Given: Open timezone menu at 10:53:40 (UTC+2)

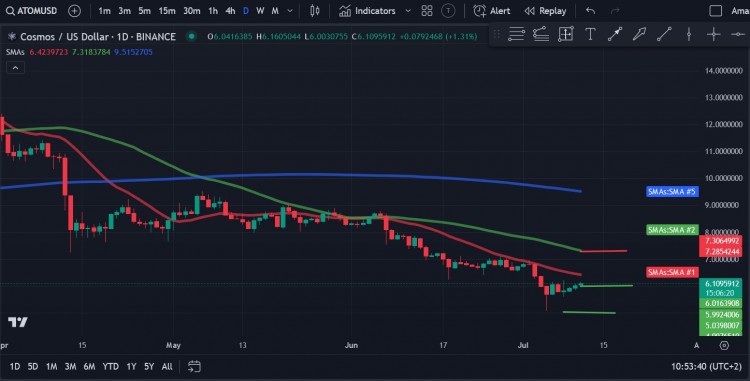Looking at the screenshot, I should 706,367.
